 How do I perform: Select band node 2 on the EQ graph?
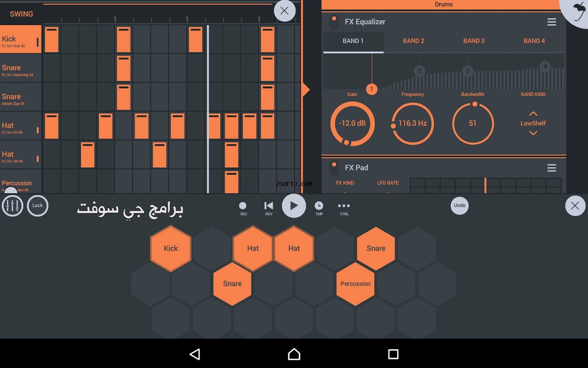pos(419,71)
